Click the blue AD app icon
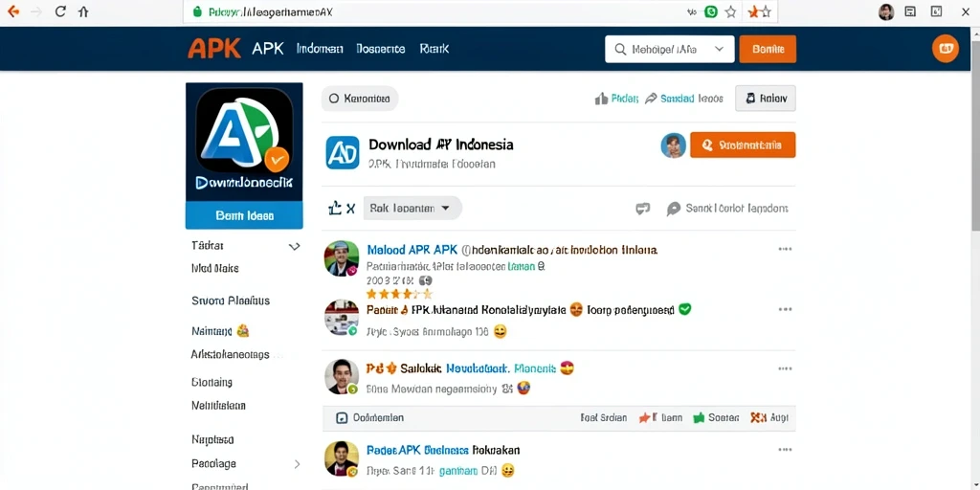This screenshot has height=490, width=980. [x=343, y=152]
